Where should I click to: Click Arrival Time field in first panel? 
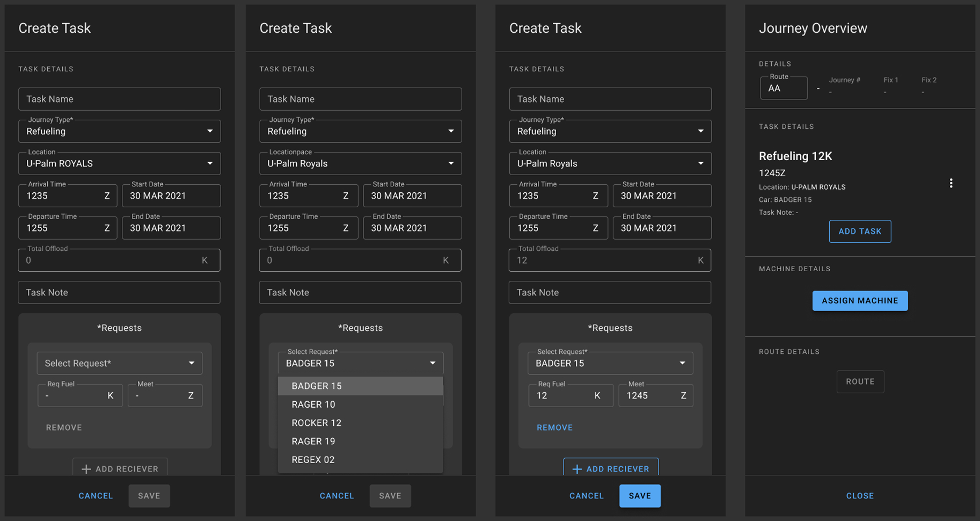pos(68,196)
